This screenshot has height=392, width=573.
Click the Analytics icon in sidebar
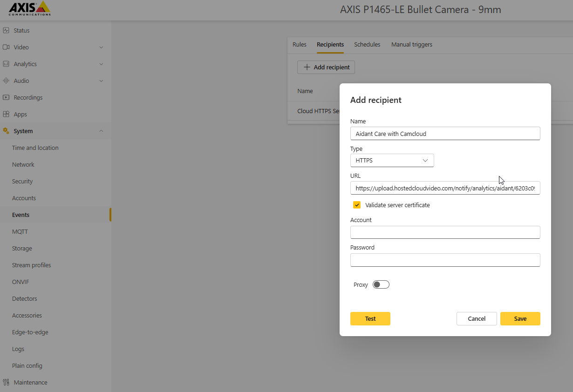[x=6, y=64]
